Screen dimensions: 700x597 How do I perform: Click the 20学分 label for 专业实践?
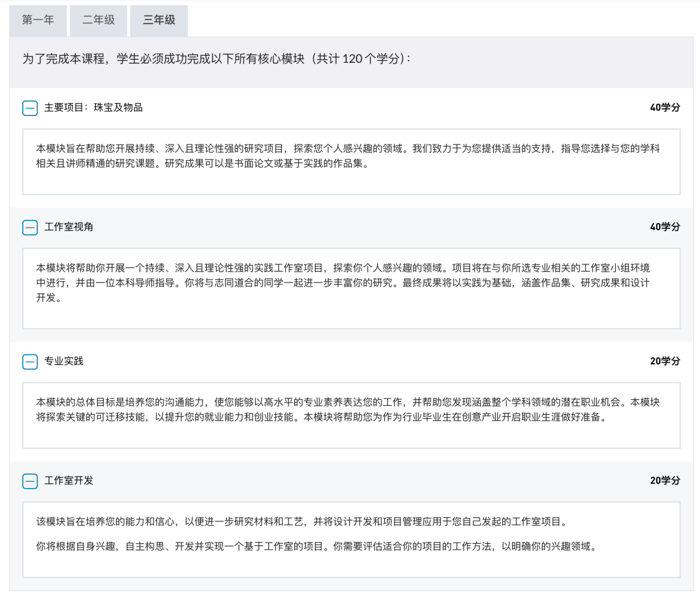[664, 361]
